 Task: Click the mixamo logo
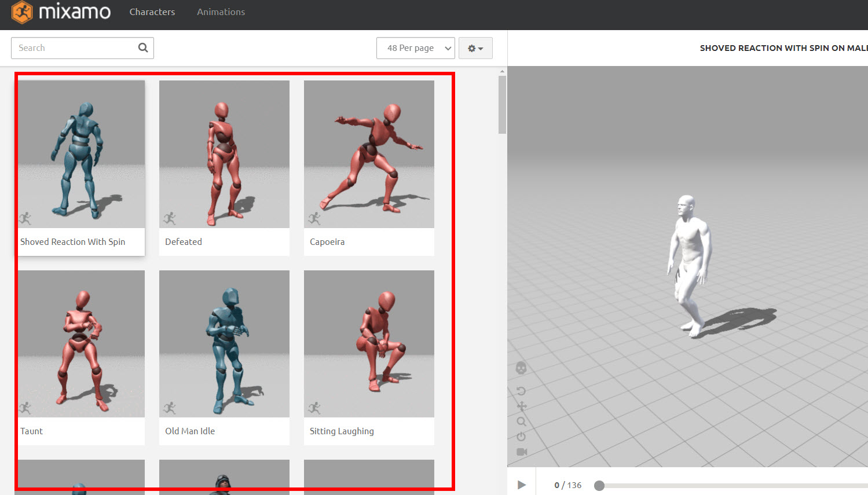tap(61, 12)
